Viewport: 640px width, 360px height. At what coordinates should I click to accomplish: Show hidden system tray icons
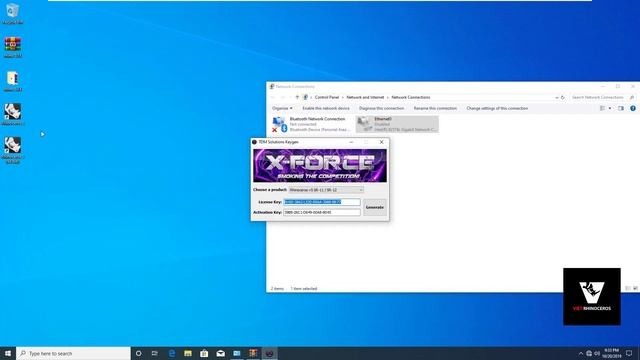click(581, 353)
